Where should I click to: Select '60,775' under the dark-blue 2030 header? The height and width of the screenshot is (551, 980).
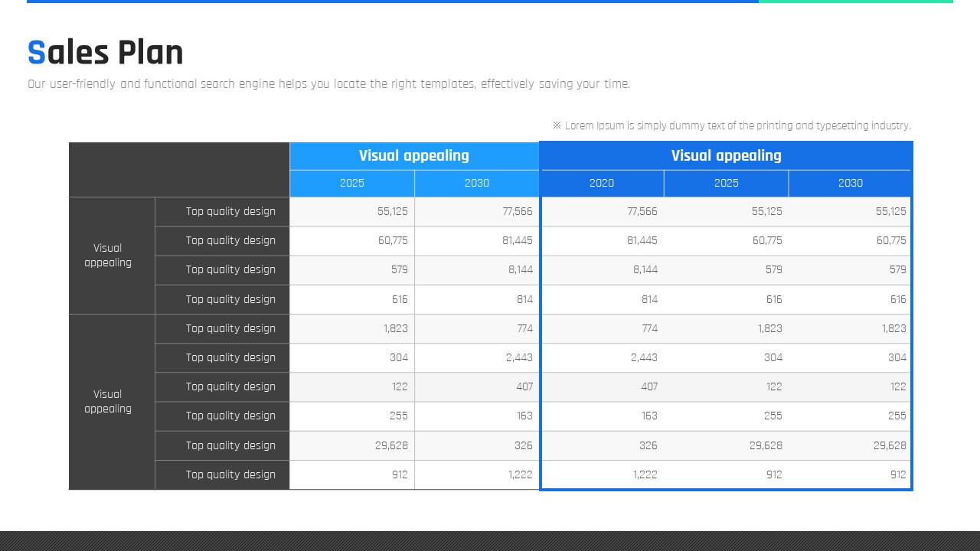[x=891, y=240]
